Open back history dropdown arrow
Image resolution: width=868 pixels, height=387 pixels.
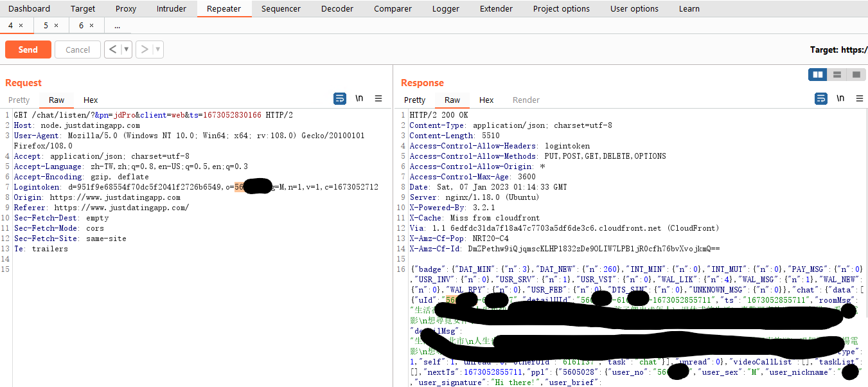tap(127, 50)
